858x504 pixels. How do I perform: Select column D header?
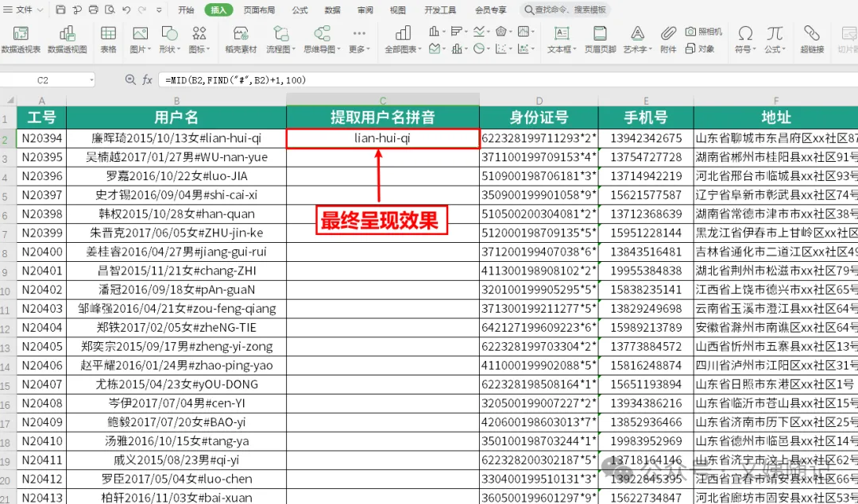[x=539, y=101]
